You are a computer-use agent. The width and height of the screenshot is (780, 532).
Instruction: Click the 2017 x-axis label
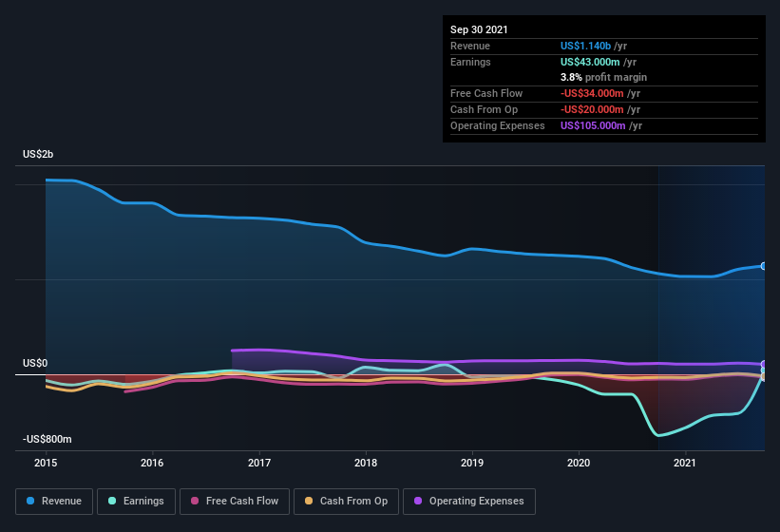(259, 463)
